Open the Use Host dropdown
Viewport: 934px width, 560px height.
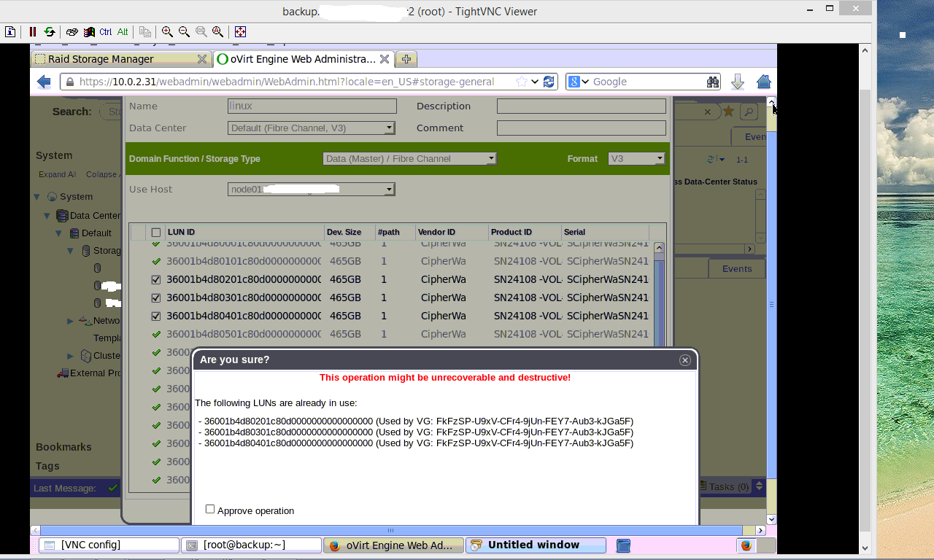click(x=389, y=190)
